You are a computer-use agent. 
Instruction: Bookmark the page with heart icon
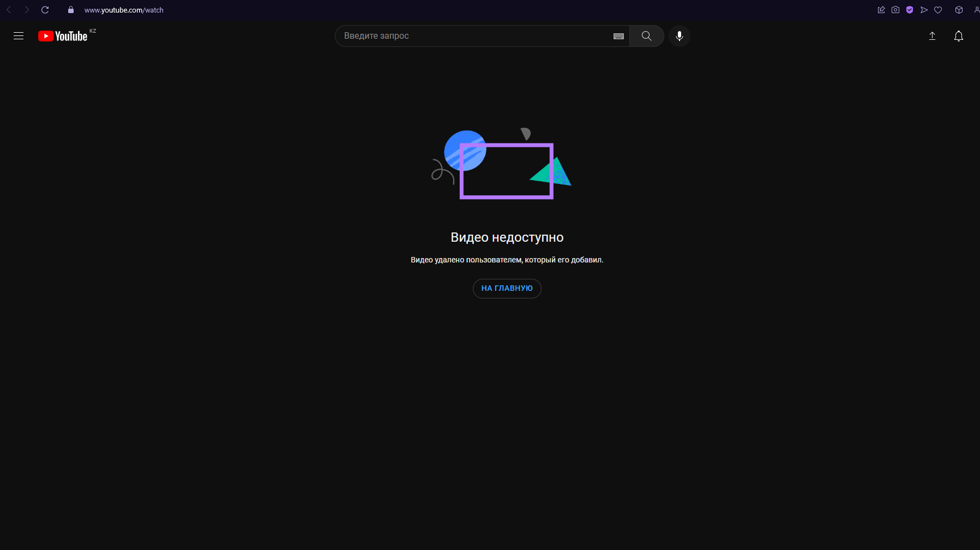[938, 10]
